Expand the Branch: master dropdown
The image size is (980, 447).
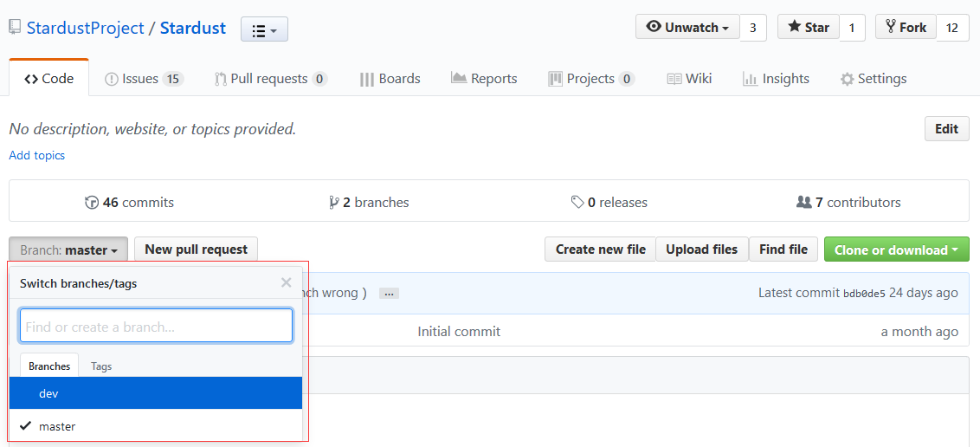pos(68,249)
